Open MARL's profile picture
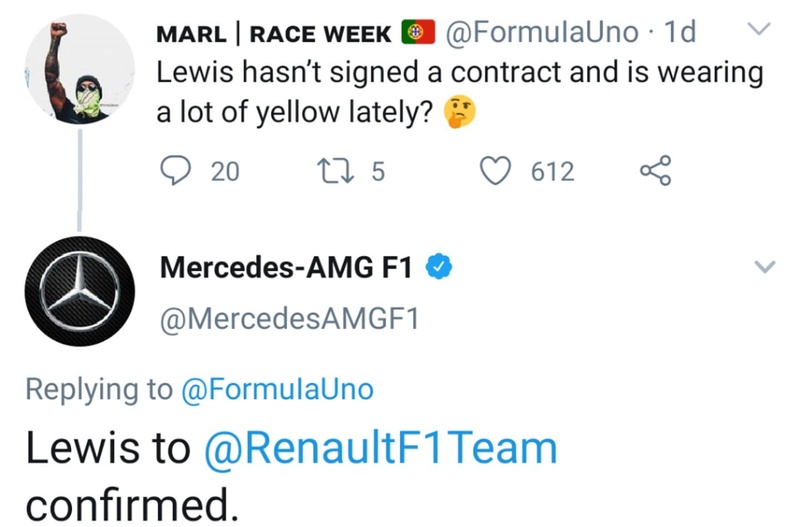The image size is (800, 527). point(80,73)
